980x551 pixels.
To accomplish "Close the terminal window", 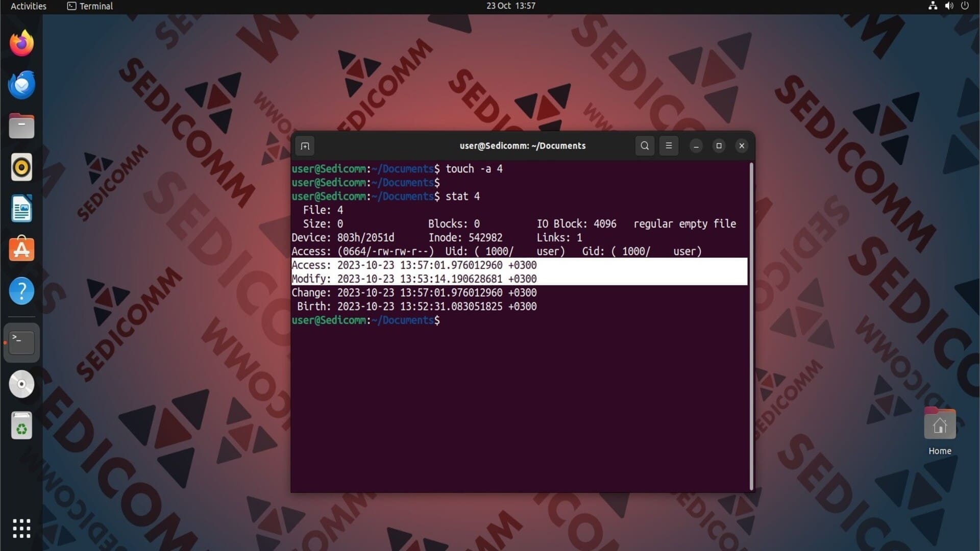I will point(742,146).
